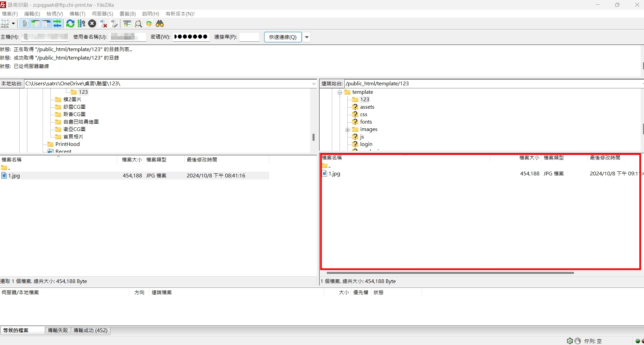The height and width of the screenshot is (345, 644).
Task: Click the 快速連線(Q) button
Action: (282, 37)
